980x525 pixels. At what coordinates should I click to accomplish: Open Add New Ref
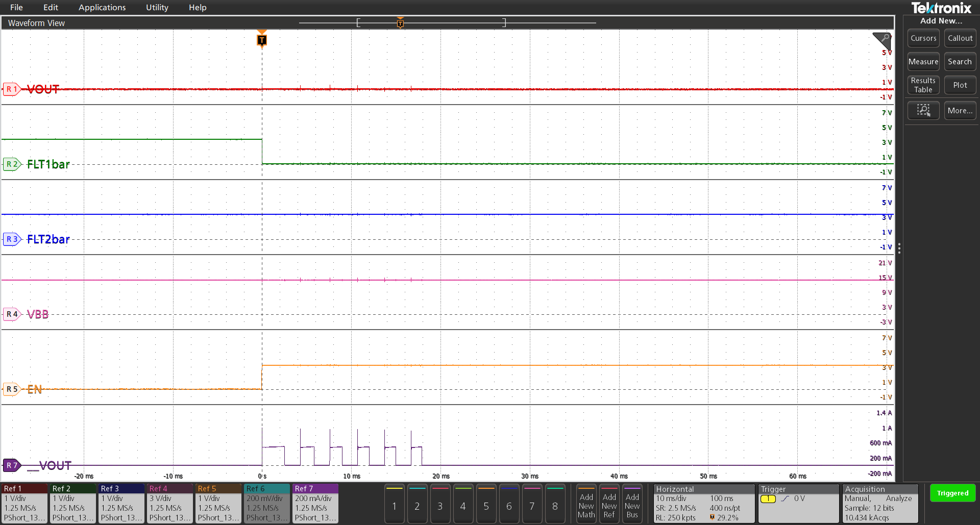tap(609, 504)
